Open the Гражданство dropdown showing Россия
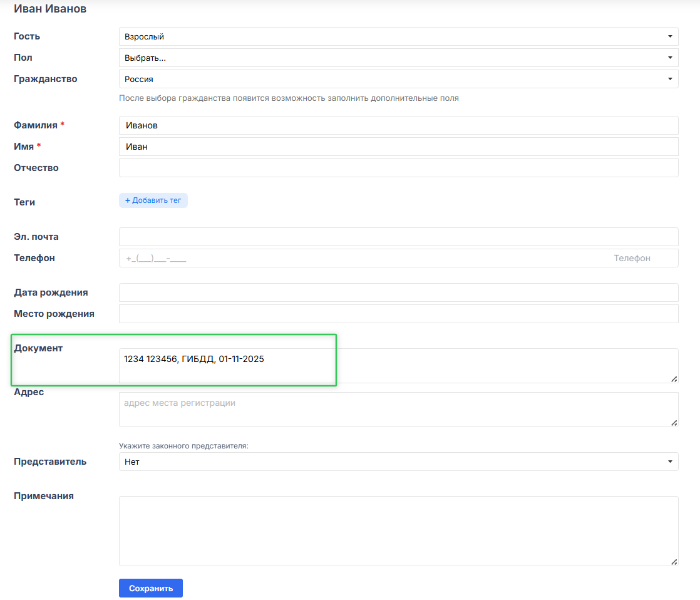Image resolution: width=700 pixels, height=600 pixels. point(398,79)
